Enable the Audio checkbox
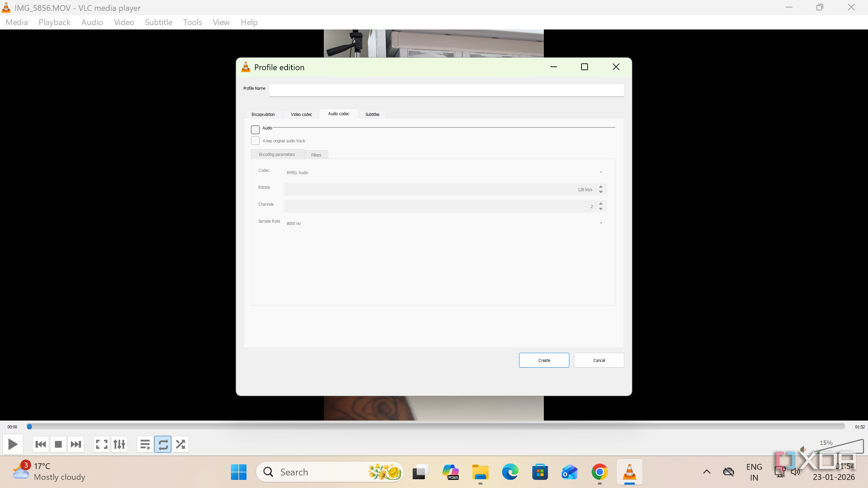868x488 pixels. point(255,129)
